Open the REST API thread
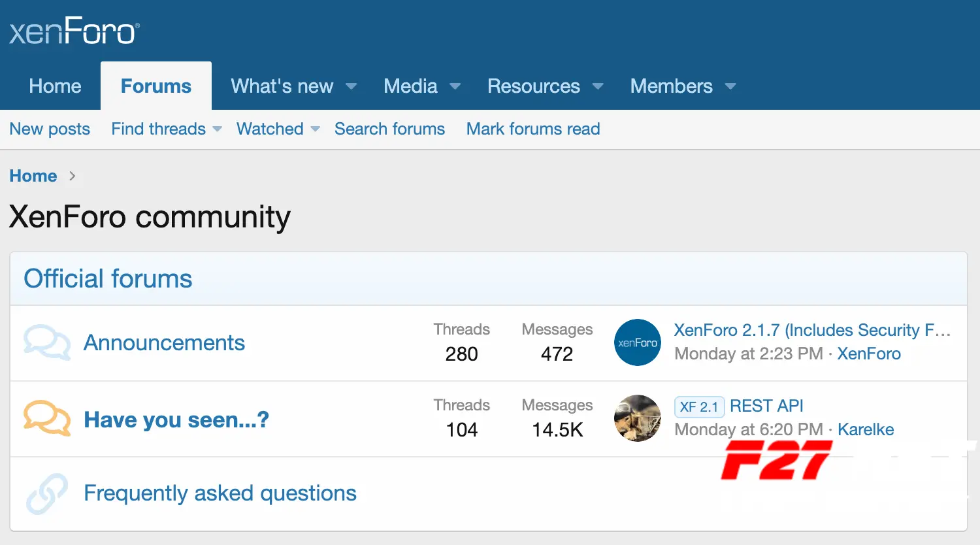 (766, 406)
